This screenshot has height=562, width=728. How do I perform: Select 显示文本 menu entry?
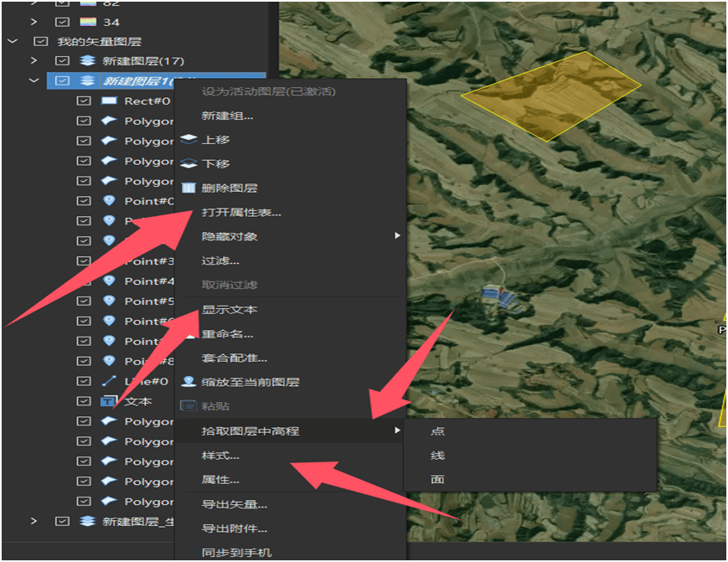click(229, 309)
